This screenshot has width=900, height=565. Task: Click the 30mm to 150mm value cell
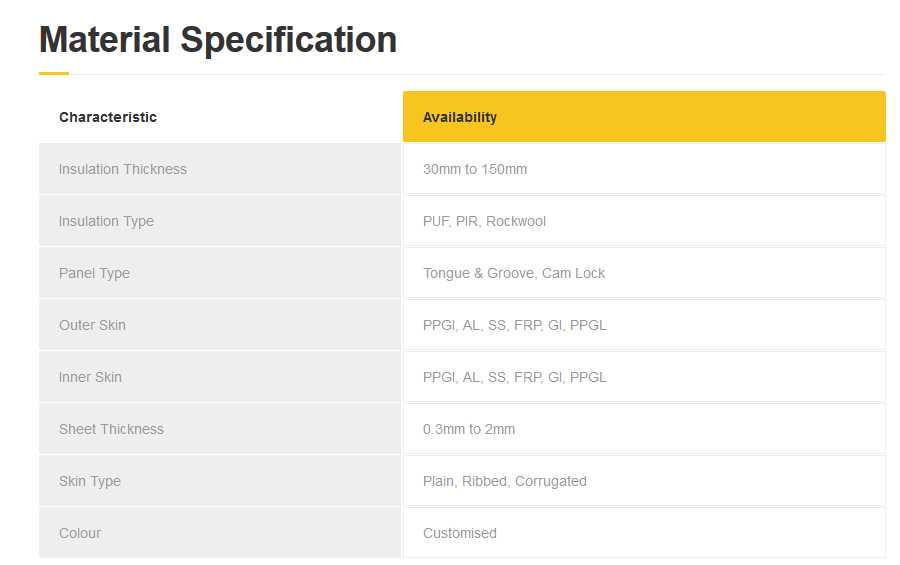[x=644, y=169]
